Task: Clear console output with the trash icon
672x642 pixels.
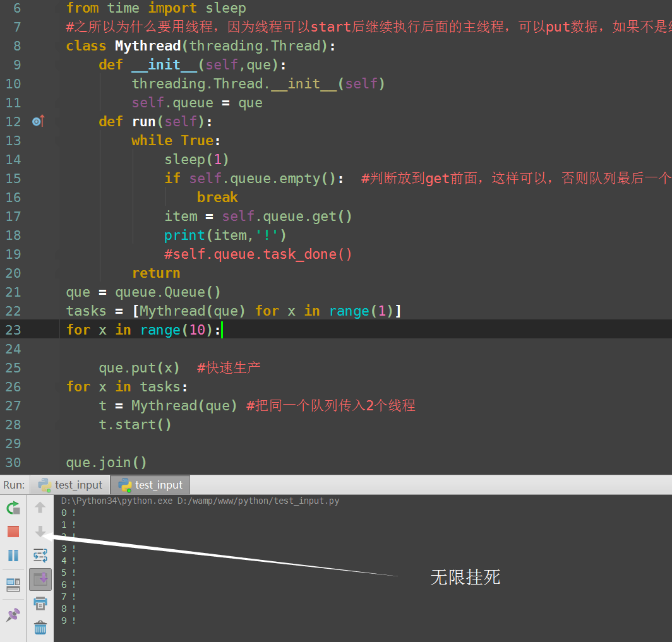Action: (40, 627)
